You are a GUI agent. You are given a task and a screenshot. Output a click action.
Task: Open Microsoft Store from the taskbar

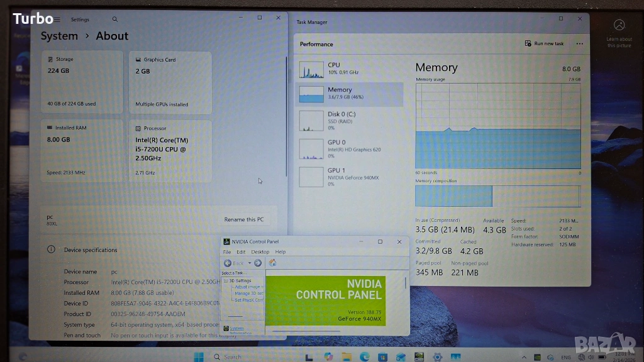[x=383, y=357]
